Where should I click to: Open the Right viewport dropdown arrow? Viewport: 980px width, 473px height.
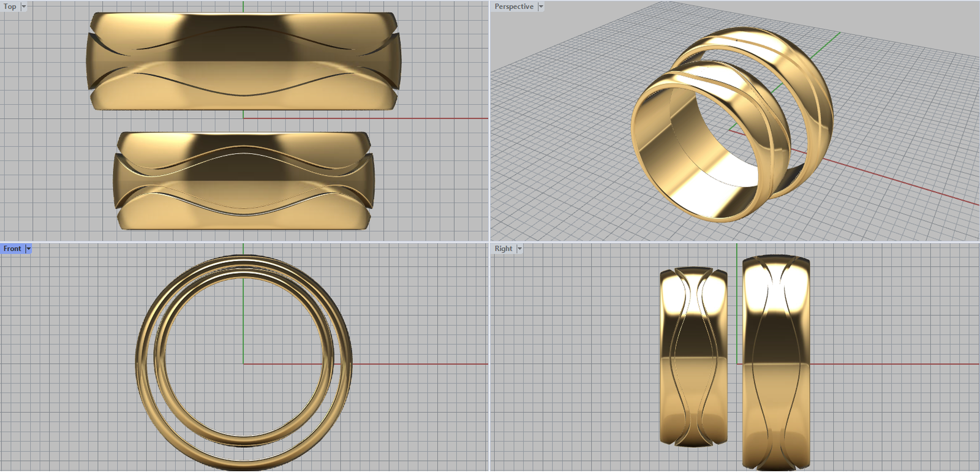[519, 249]
